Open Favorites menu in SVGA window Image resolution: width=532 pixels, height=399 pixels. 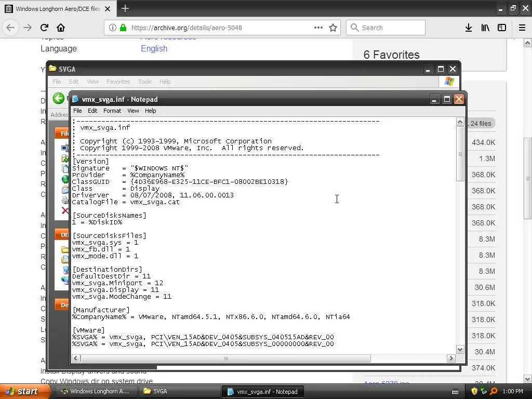(x=118, y=82)
